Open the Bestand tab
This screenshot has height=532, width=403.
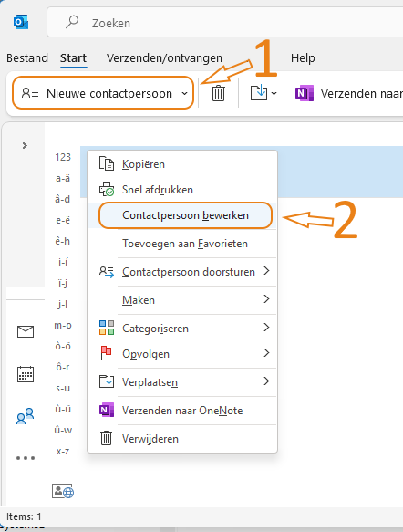(27, 58)
